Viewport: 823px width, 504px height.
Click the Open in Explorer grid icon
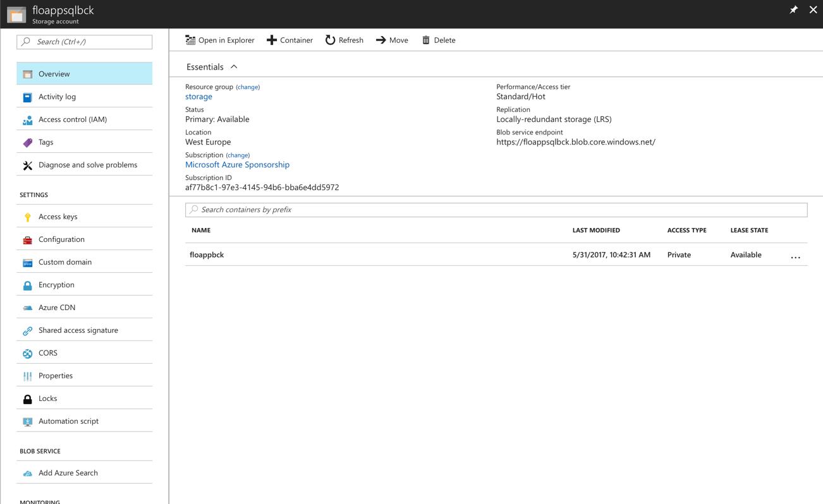190,40
